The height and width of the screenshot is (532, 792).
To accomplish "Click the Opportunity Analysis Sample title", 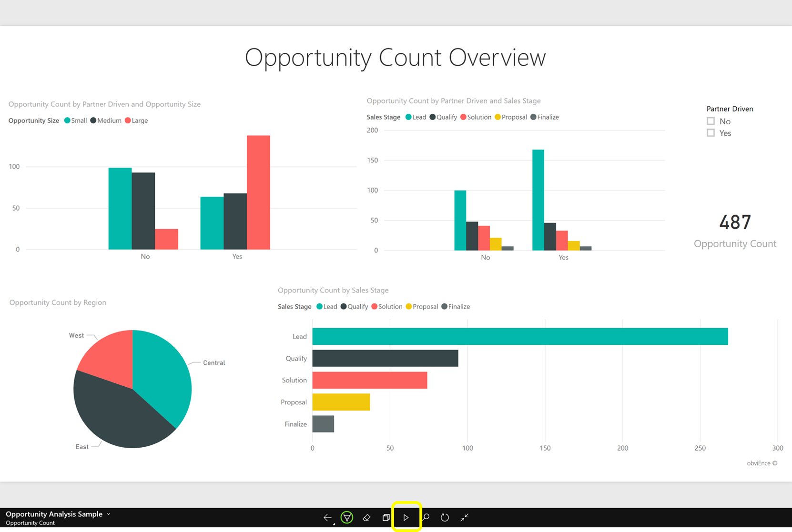I will click(54, 514).
